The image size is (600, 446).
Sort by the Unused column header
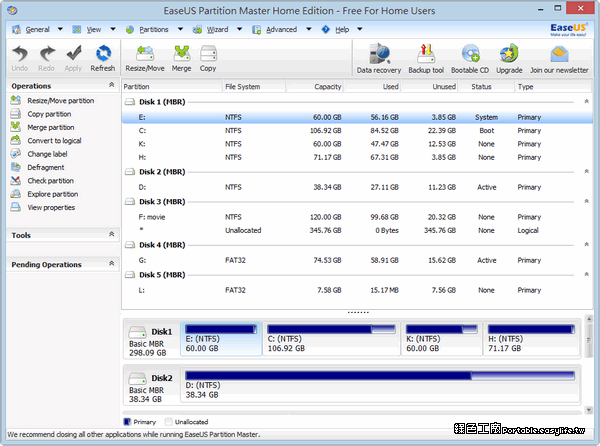click(429, 86)
